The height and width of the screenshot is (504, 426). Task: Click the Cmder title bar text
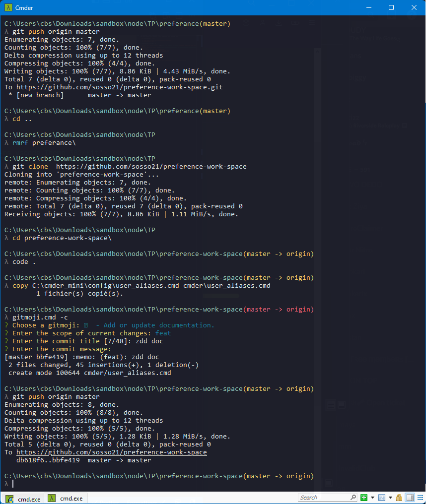point(25,7)
